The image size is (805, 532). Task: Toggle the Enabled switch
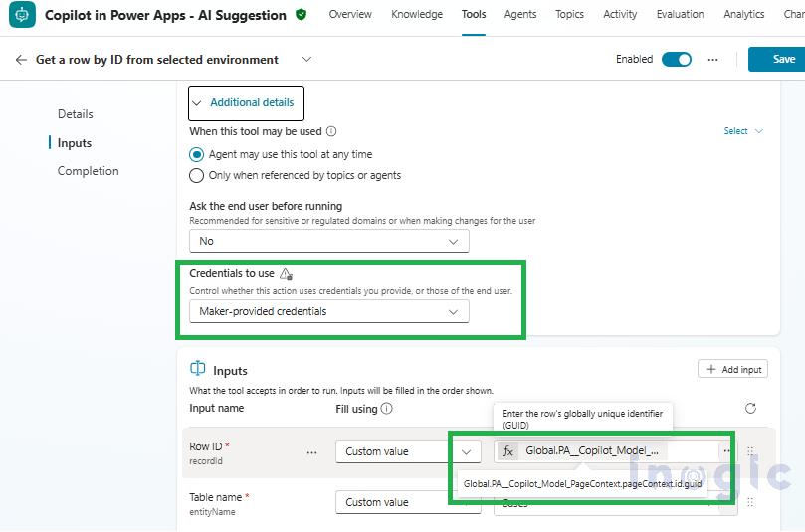click(676, 60)
